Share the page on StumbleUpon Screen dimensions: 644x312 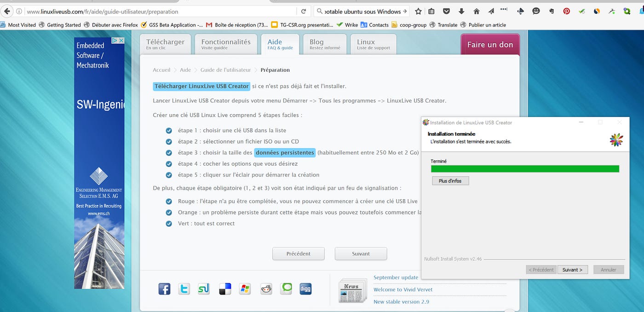click(203, 289)
